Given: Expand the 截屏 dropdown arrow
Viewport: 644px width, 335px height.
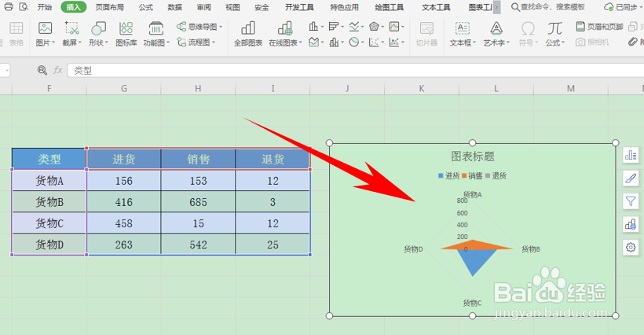Looking at the screenshot, I should [x=80, y=42].
